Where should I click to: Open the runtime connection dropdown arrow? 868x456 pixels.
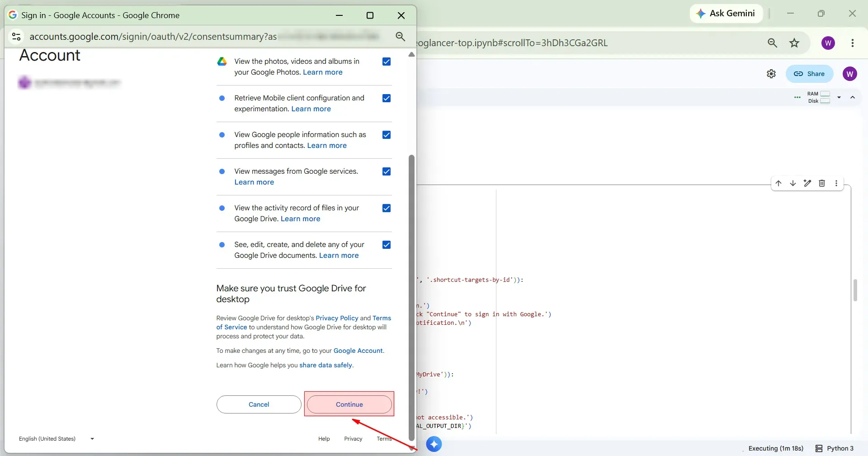click(x=839, y=97)
